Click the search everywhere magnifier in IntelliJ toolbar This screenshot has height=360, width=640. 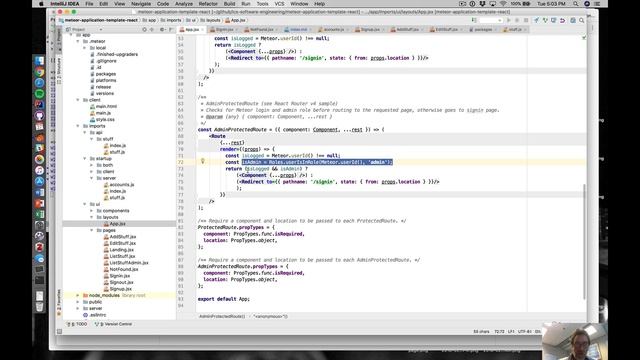pos(582,20)
